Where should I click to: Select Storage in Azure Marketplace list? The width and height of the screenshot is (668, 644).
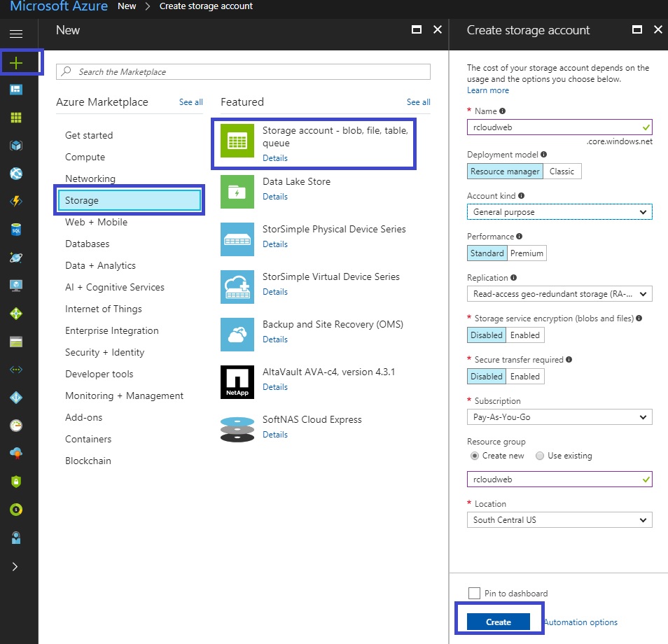(130, 201)
